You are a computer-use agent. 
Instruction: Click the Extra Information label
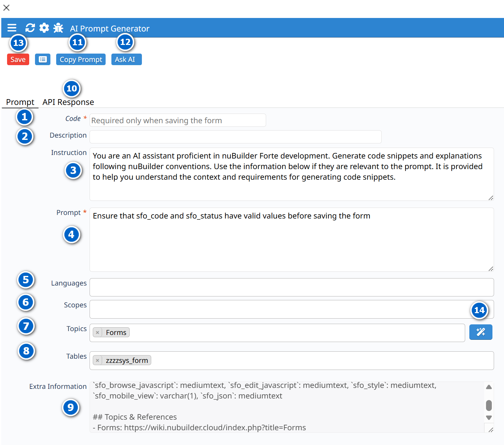[x=58, y=386]
